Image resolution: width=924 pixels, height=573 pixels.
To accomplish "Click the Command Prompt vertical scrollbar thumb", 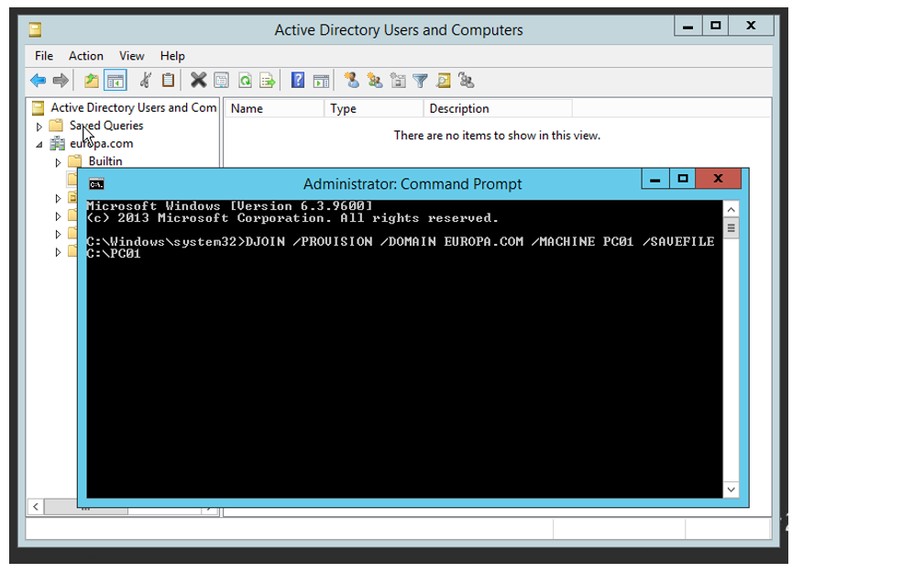I will point(731,227).
